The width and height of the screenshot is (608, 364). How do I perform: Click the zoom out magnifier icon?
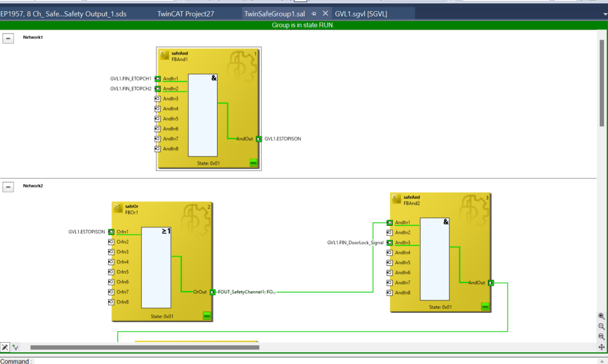(602, 336)
